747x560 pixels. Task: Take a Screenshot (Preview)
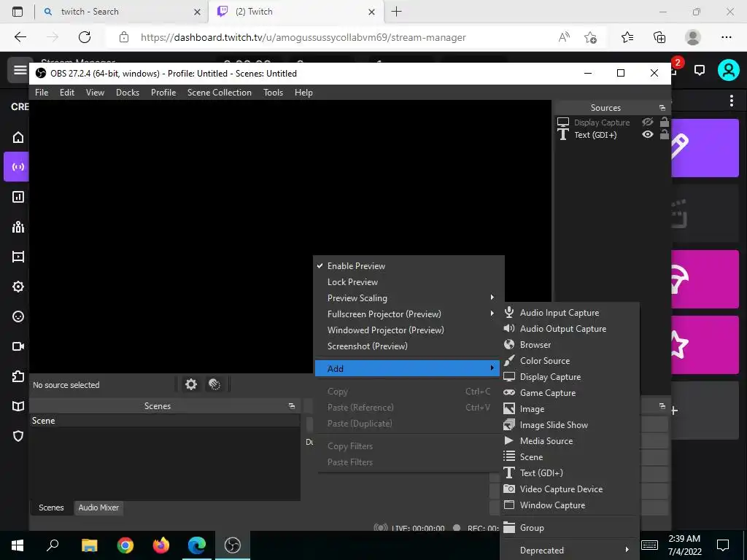pos(409,346)
